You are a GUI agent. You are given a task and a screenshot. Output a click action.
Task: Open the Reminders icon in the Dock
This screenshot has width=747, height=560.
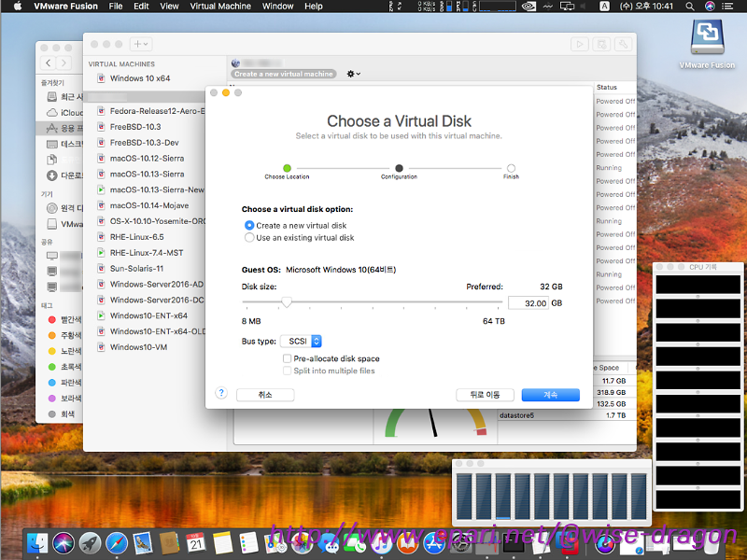pyautogui.click(x=248, y=543)
